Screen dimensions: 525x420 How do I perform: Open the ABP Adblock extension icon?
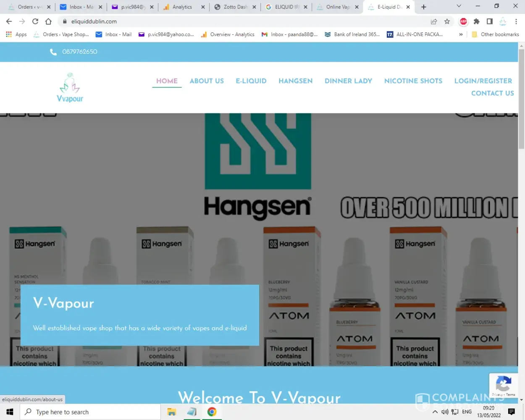[x=463, y=21]
